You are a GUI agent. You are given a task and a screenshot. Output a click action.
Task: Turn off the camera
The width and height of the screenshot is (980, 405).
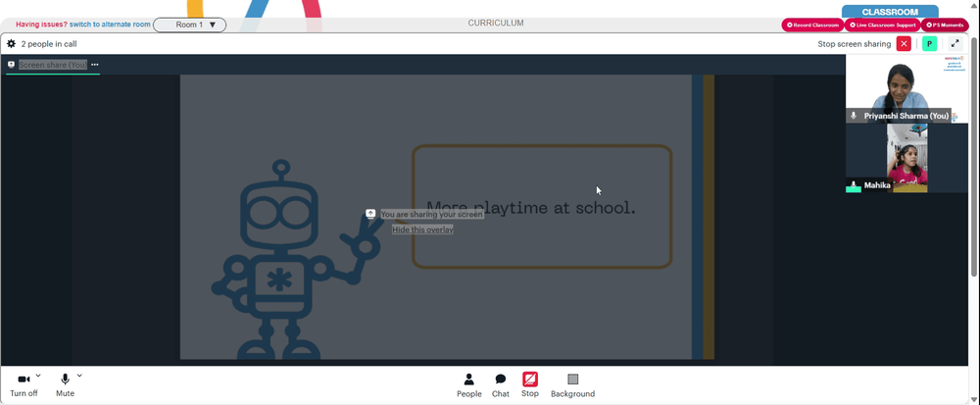(x=24, y=385)
